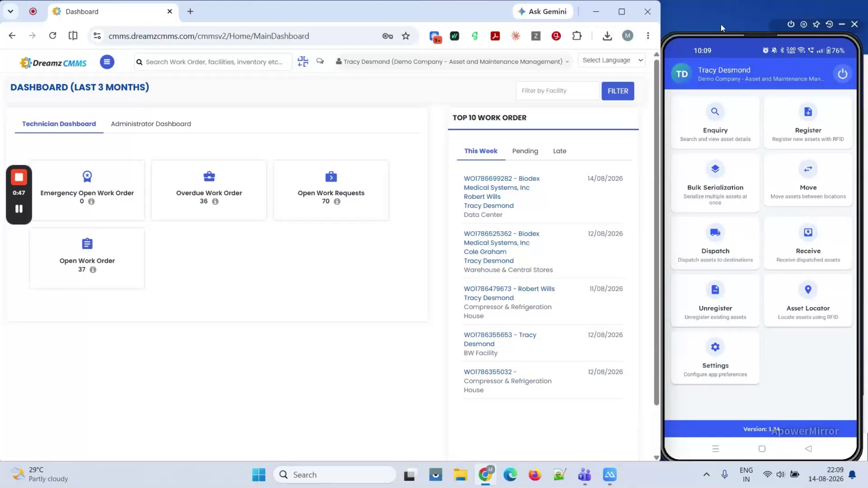Viewport: 868px width, 488px height.
Task: Select the This Week work order tab
Action: click(481, 151)
